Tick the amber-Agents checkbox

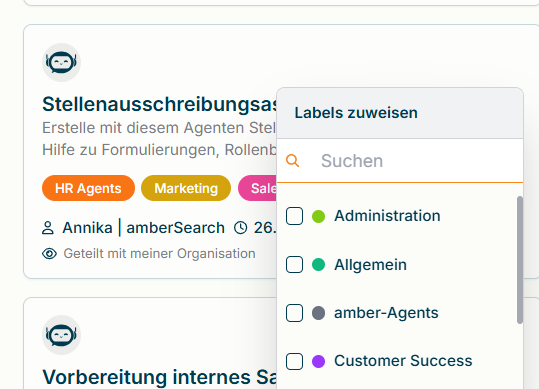coord(294,313)
